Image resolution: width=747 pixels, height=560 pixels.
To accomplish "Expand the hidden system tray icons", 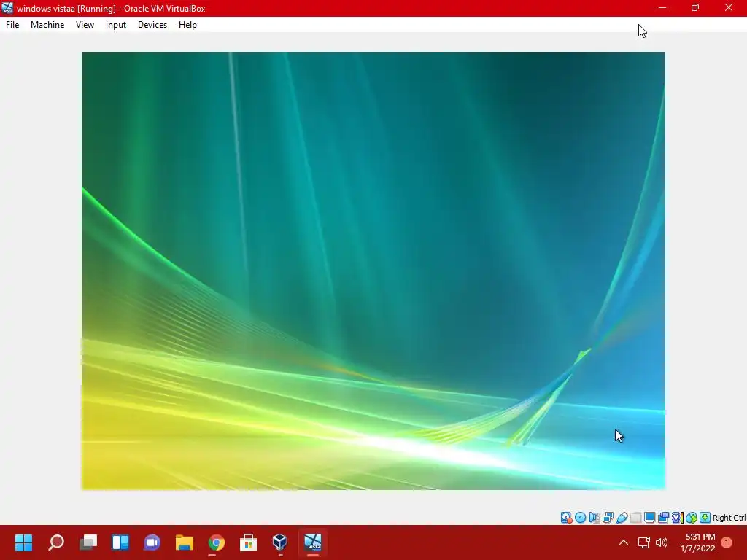I will (624, 542).
